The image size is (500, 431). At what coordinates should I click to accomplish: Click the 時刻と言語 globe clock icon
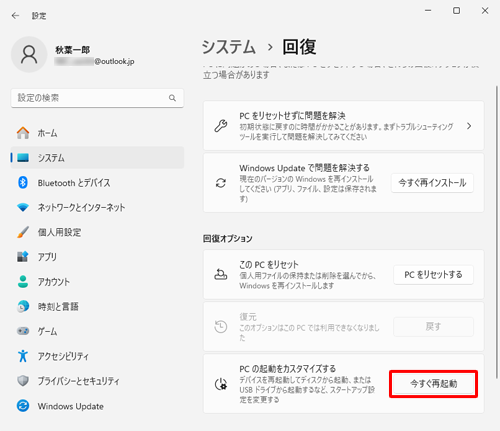(x=23, y=306)
